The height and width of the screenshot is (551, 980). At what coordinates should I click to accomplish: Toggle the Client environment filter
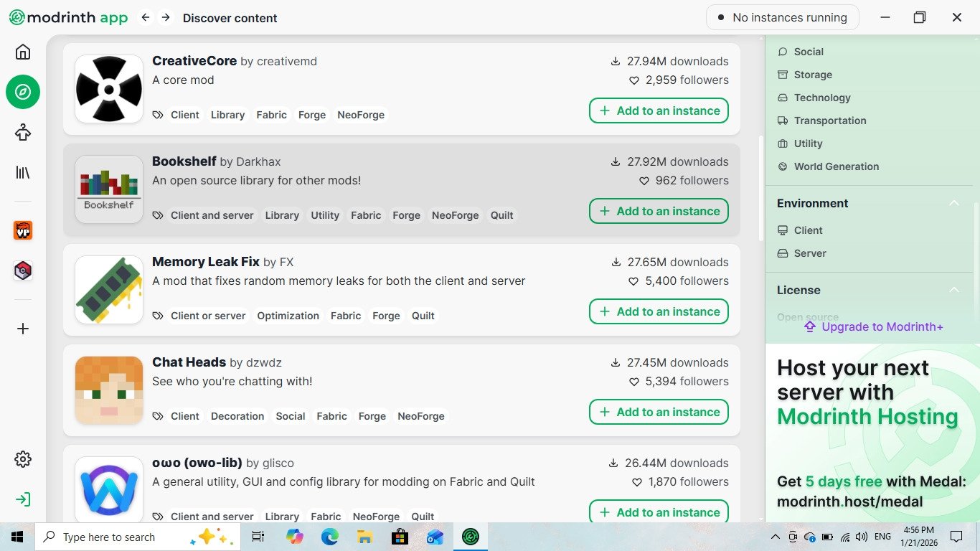click(x=808, y=230)
